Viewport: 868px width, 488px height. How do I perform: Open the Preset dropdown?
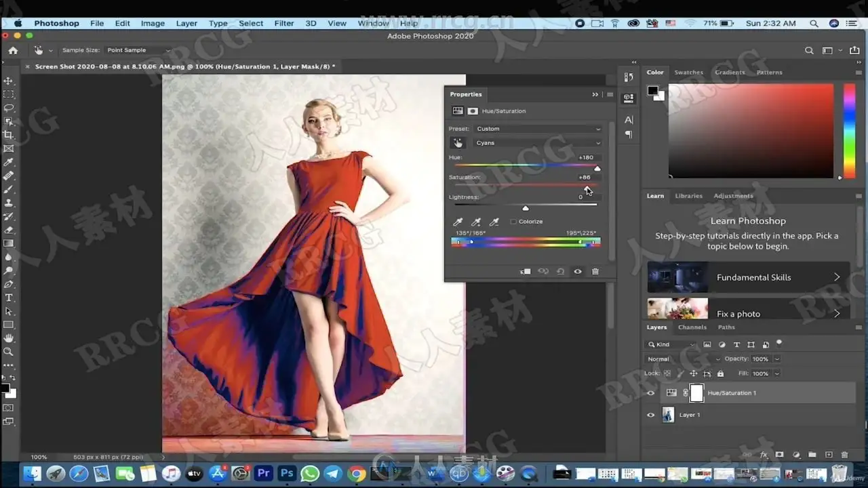(x=537, y=129)
